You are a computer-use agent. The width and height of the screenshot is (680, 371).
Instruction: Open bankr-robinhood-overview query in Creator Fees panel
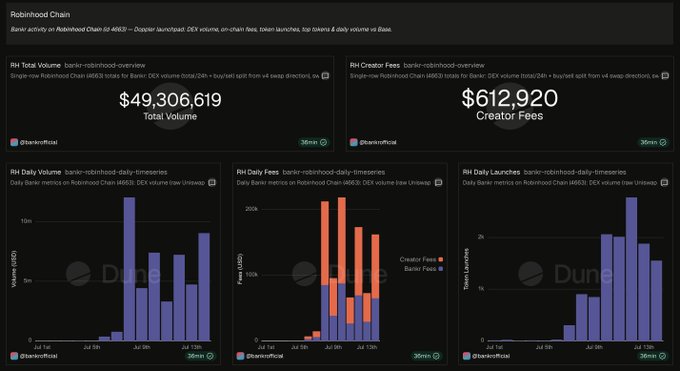(444, 66)
